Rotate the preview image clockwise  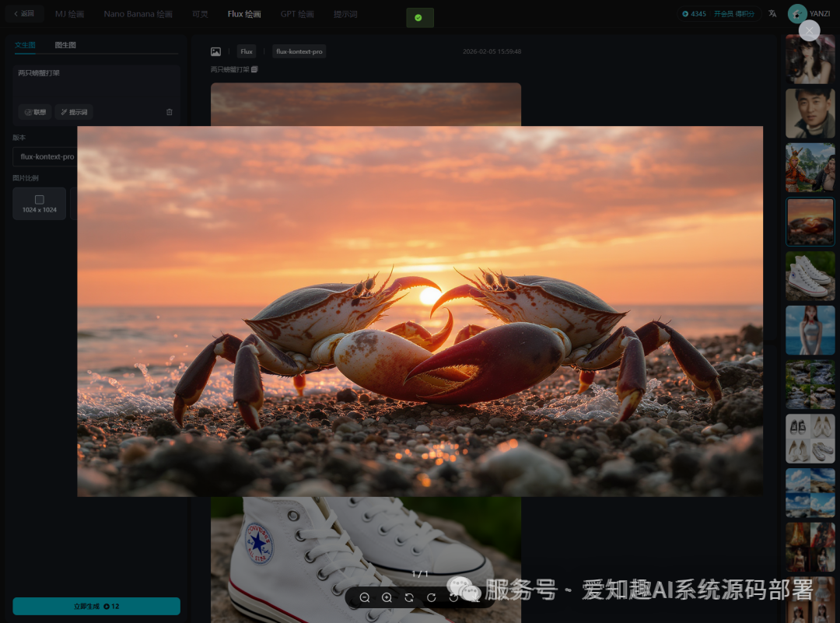pyautogui.click(x=431, y=597)
